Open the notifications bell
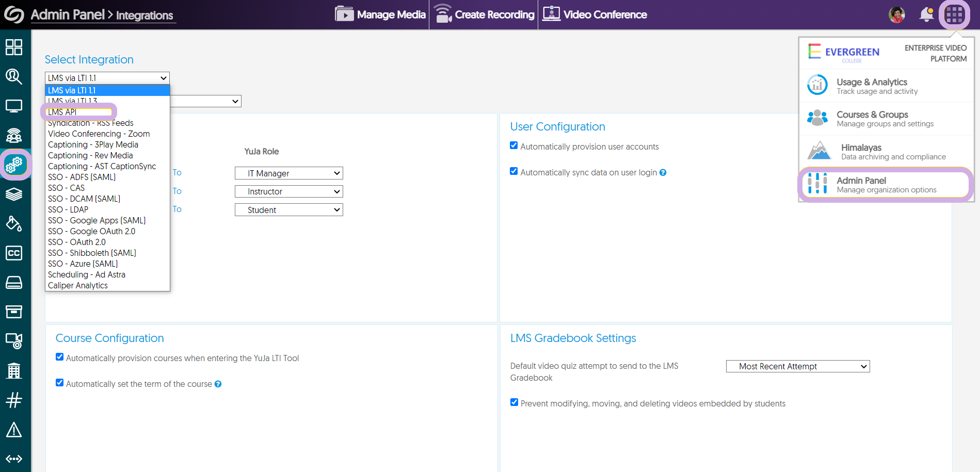This screenshot has height=472, width=980. (926, 14)
